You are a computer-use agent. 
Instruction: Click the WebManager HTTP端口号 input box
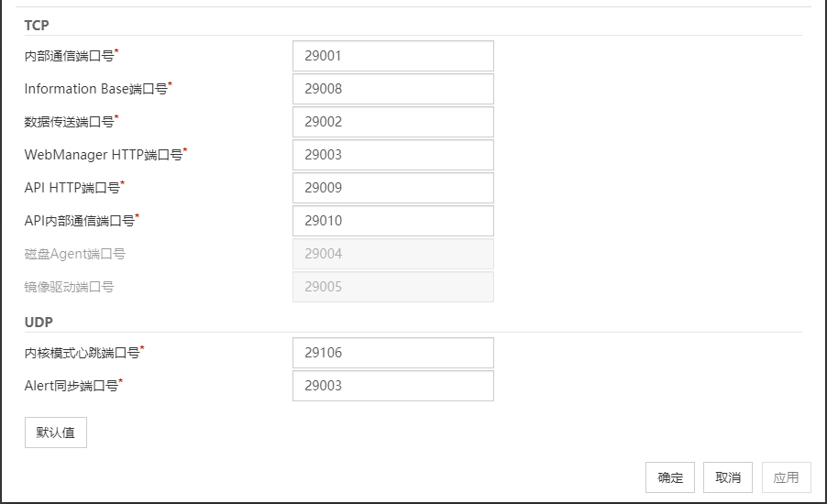pos(392,155)
